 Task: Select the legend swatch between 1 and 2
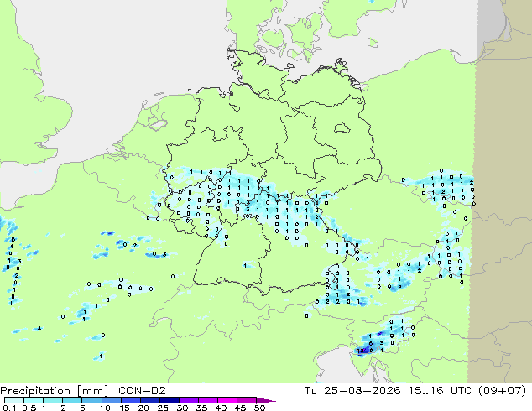[x=53, y=400]
